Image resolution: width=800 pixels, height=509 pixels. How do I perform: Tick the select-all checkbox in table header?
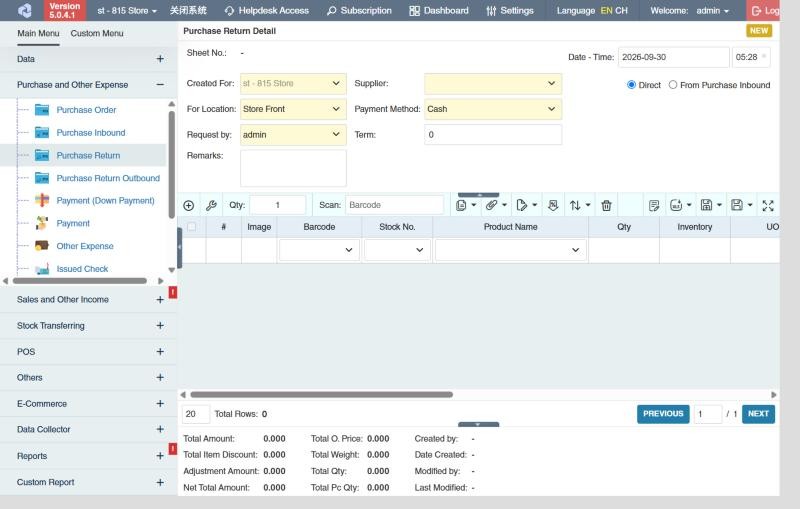tap(192, 226)
